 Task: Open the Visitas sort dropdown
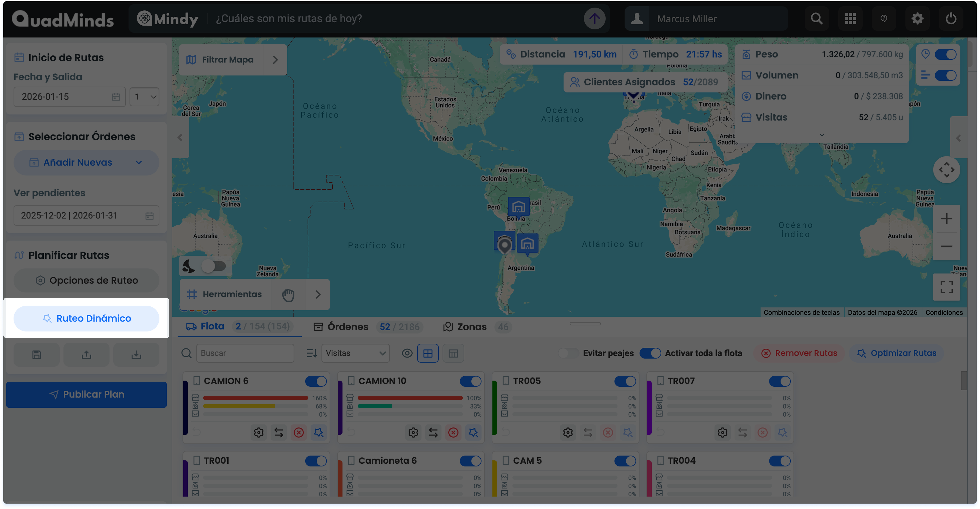point(355,353)
